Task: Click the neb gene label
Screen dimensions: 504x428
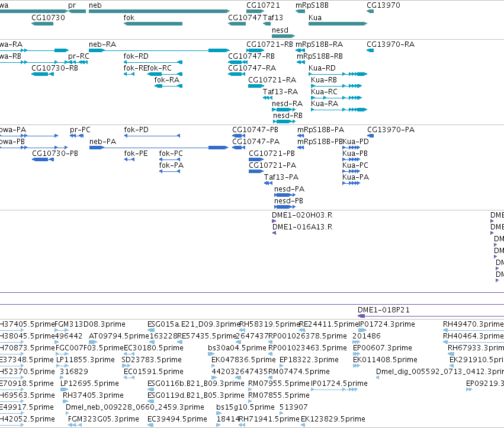Action: click(95, 5)
